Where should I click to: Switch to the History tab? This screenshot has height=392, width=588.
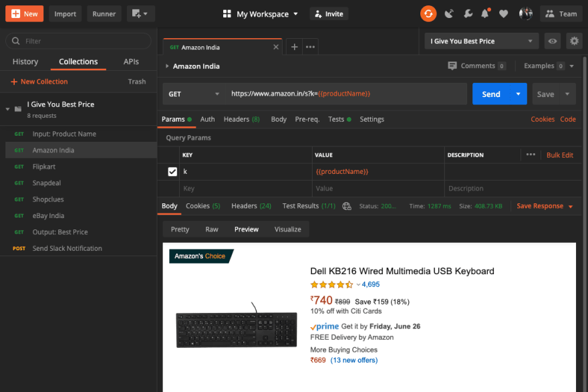25,62
